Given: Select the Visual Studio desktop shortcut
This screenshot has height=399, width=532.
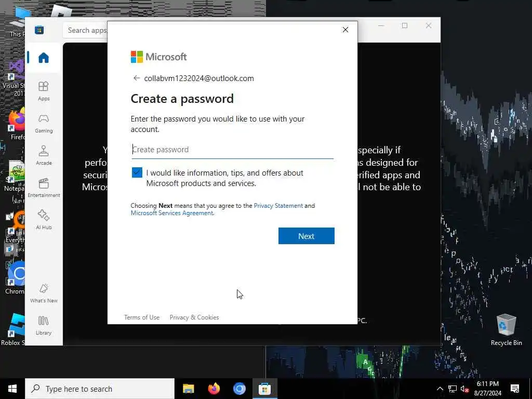Looking at the screenshot, I should 14,78.
